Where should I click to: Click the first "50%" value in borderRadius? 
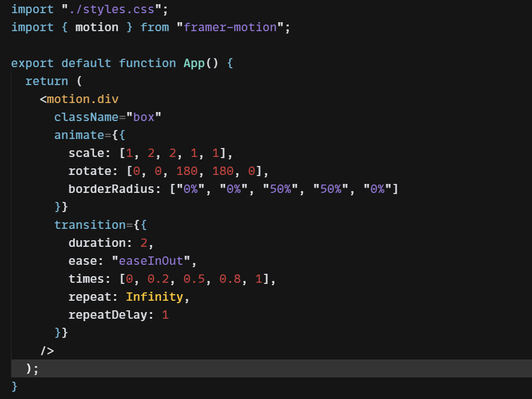click(x=280, y=189)
